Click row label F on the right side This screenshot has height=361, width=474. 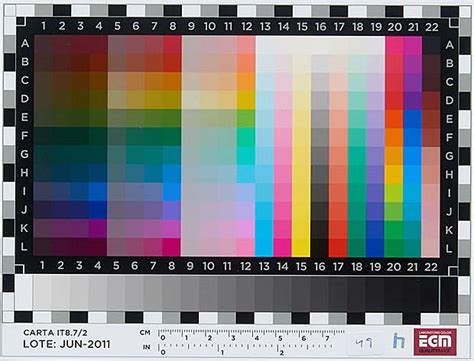coord(449,137)
